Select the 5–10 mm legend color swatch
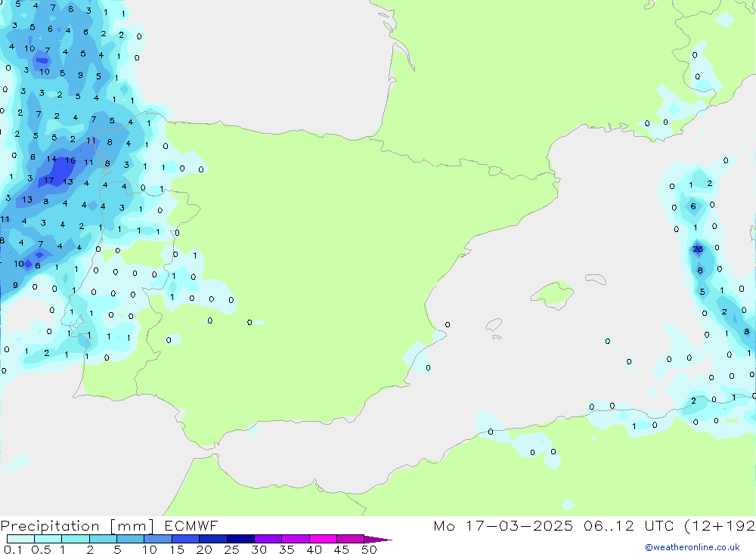Image resolution: width=756 pixels, height=554 pixels. pos(130,540)
